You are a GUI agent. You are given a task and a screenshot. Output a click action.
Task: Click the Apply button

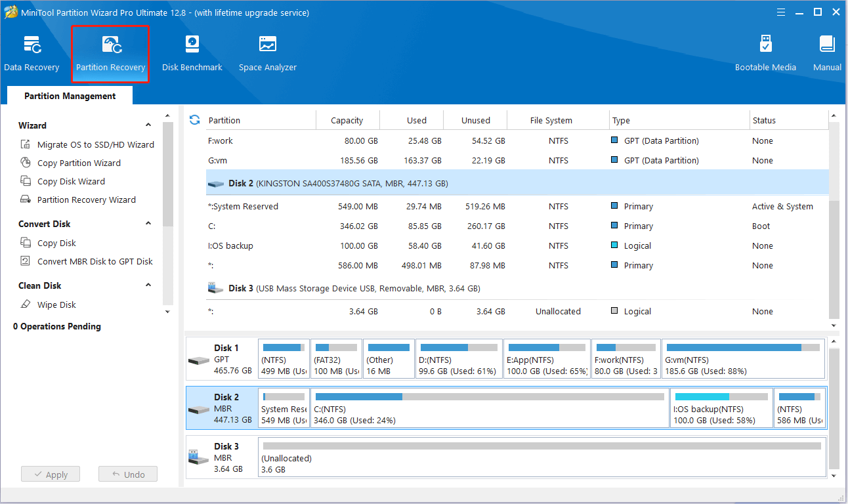tap(50, 474)
